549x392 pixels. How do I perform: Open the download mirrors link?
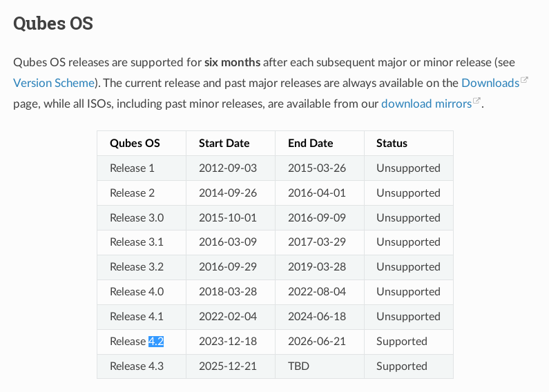[425, 104]
